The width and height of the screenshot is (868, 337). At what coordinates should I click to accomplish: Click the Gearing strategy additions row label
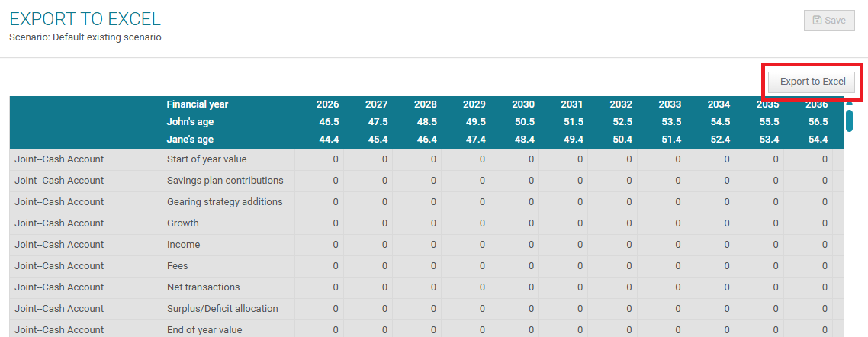[225, 202]
